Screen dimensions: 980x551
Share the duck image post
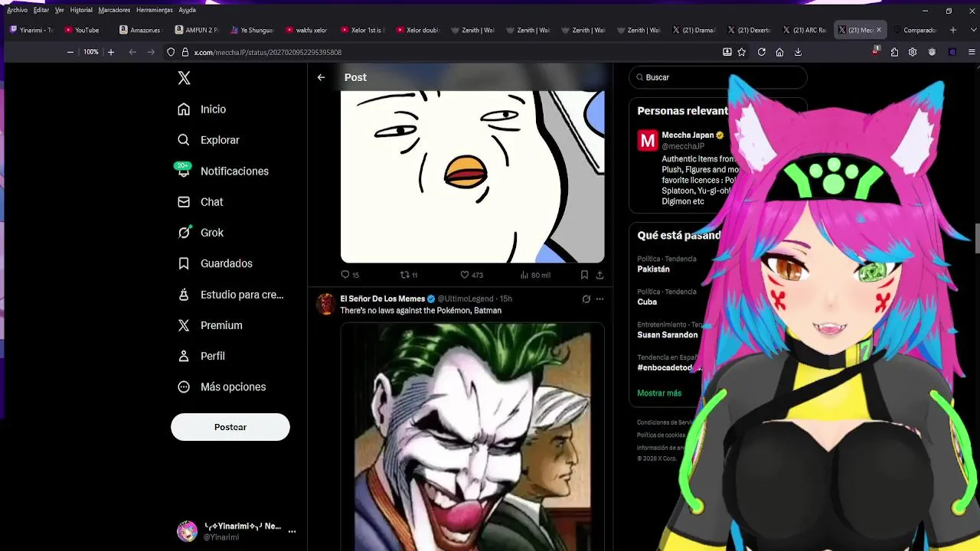click(x=599, y=275)
